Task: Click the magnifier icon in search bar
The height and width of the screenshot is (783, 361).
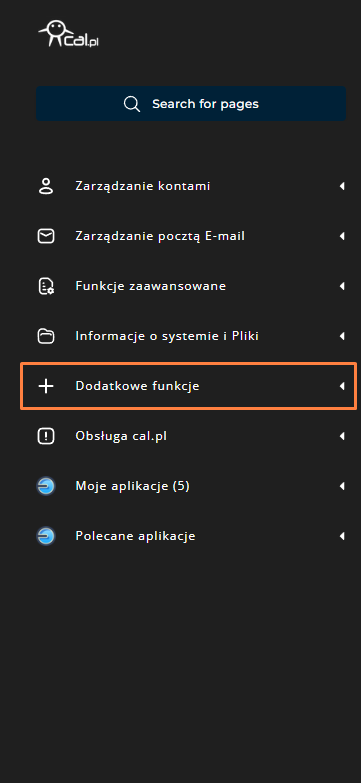Action: (132, 104)
